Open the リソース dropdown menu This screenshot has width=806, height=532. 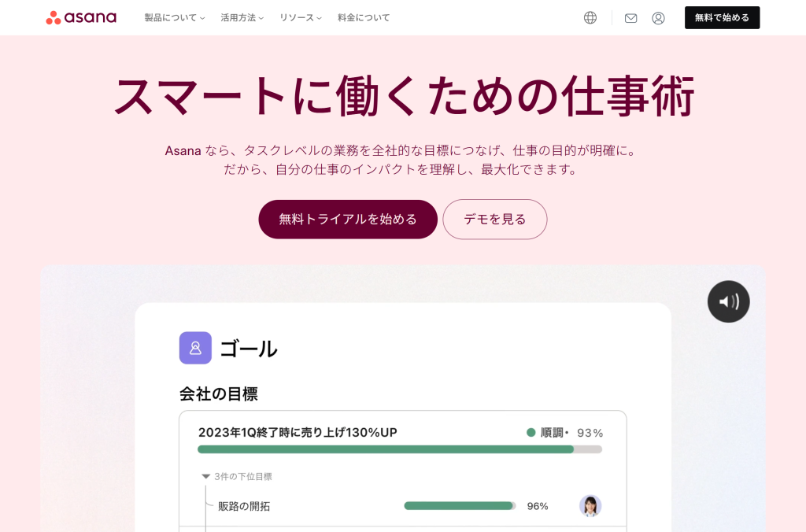[300, 17]
